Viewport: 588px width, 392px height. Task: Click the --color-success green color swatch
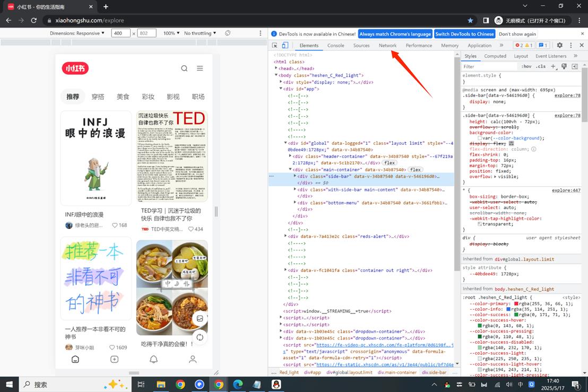tap(516, 315)
